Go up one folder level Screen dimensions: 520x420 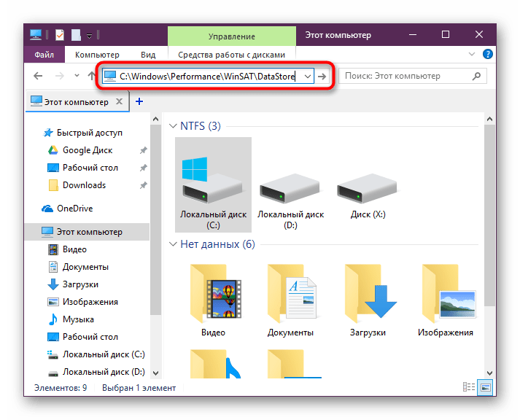point(91,76)
